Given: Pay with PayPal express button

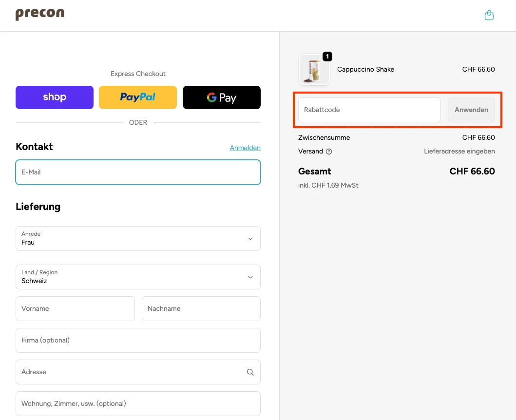Looking at the screenshot, I should pos(138,97).
